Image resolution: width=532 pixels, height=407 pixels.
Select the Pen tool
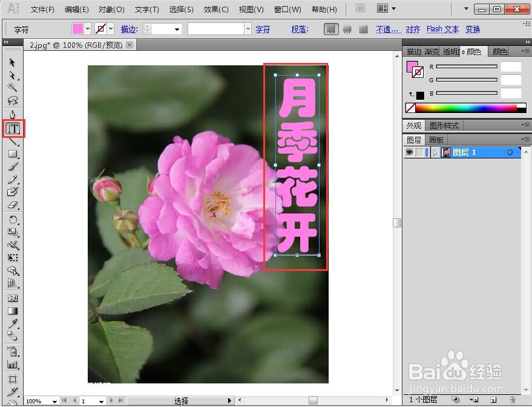(x=12, y=114)
